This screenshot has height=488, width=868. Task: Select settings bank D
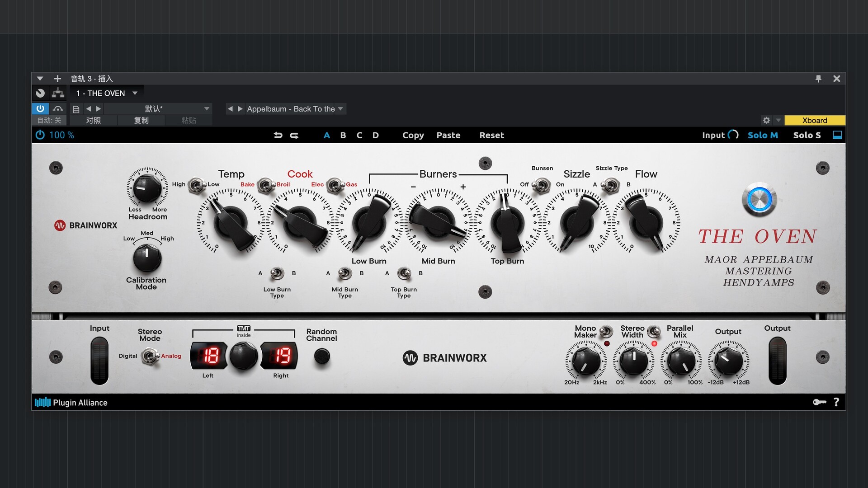[x=376, y=135]
